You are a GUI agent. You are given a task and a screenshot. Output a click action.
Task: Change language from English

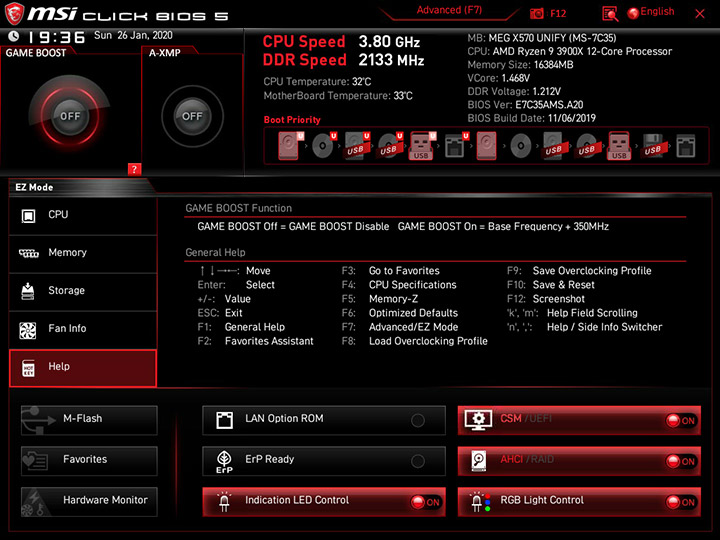pos(651,12)
